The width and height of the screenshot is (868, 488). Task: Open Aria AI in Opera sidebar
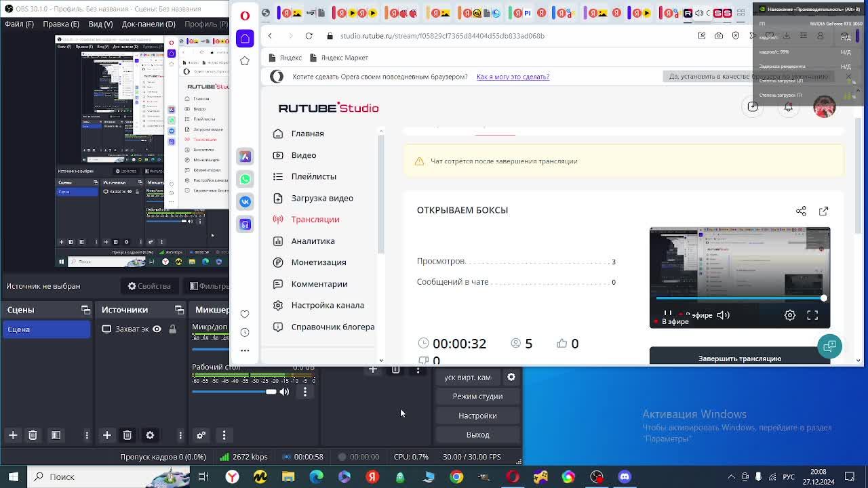tap(245, 157)
